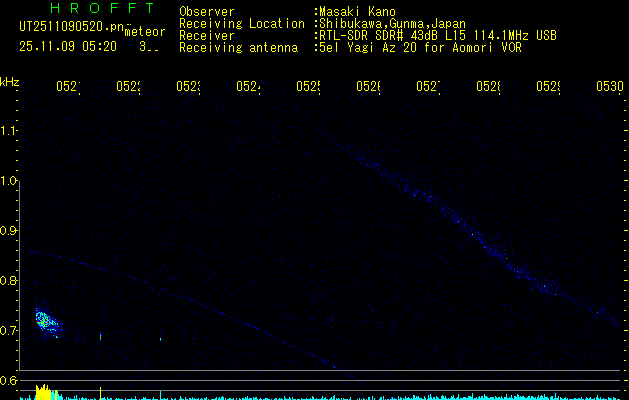This screenshot has height=400, width=629.
Task: Click the 0525 time marker
Action: click(308, 86)
